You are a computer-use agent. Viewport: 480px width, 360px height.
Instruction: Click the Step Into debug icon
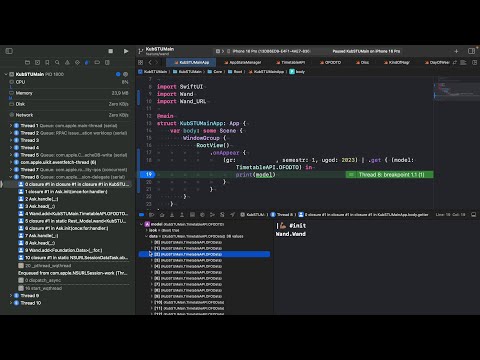pyautogui.click(x=172, y=215)
